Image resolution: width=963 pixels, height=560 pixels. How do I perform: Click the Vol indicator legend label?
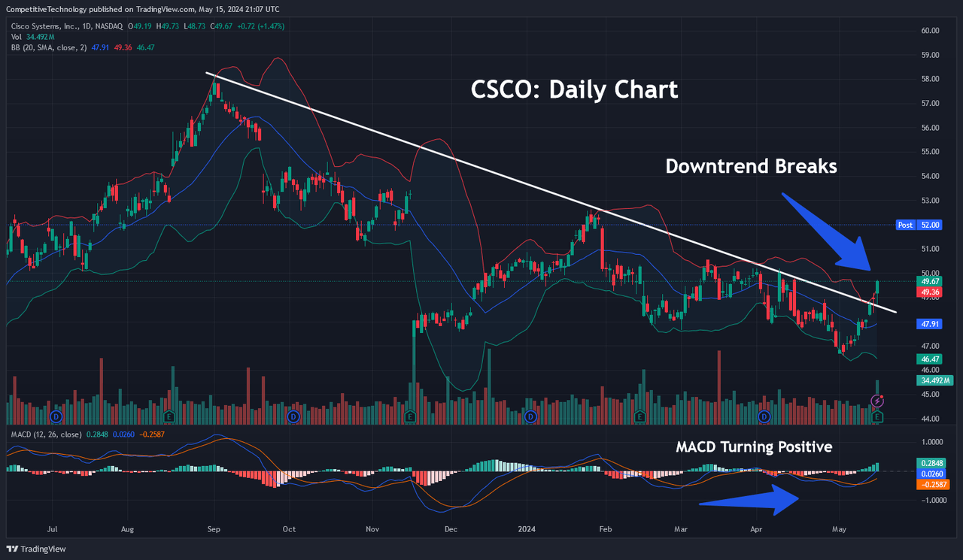click(x=16, y=36)
